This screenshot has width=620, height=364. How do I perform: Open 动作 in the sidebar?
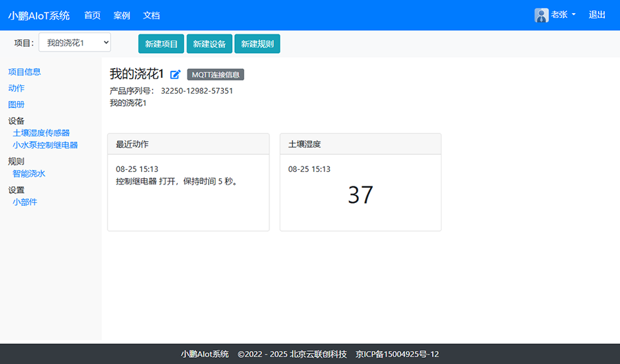point(17,88)
